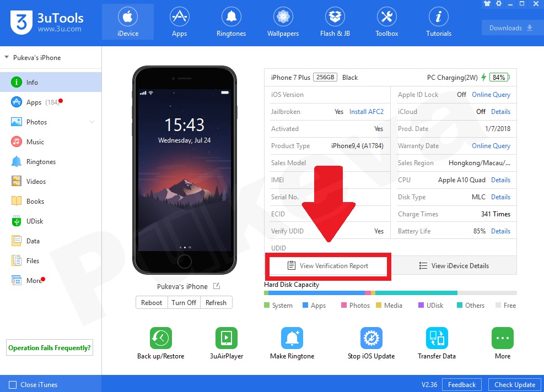
Task: Click the Product Type iPhone9,4 (A1784) value
Action: point(357,146)
